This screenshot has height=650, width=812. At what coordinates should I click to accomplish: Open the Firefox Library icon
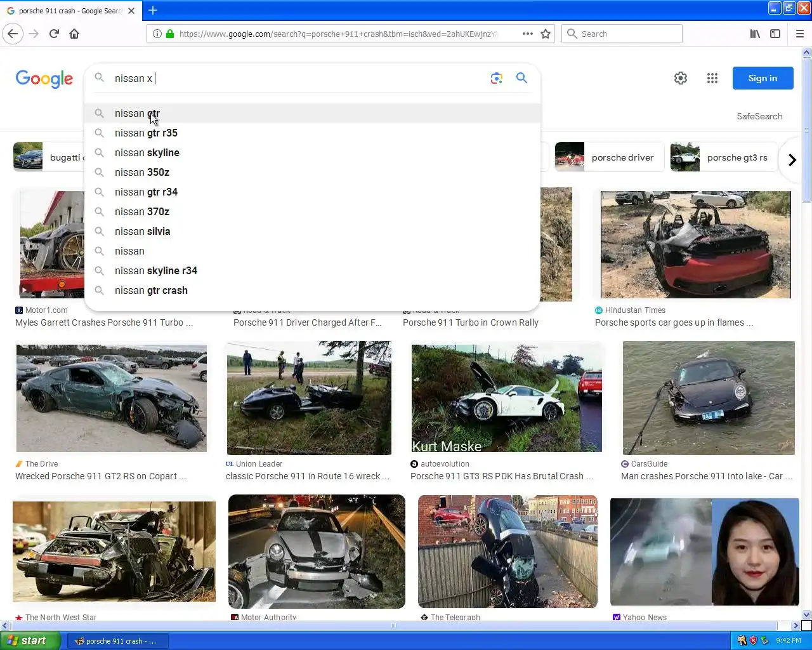[755, 34]
